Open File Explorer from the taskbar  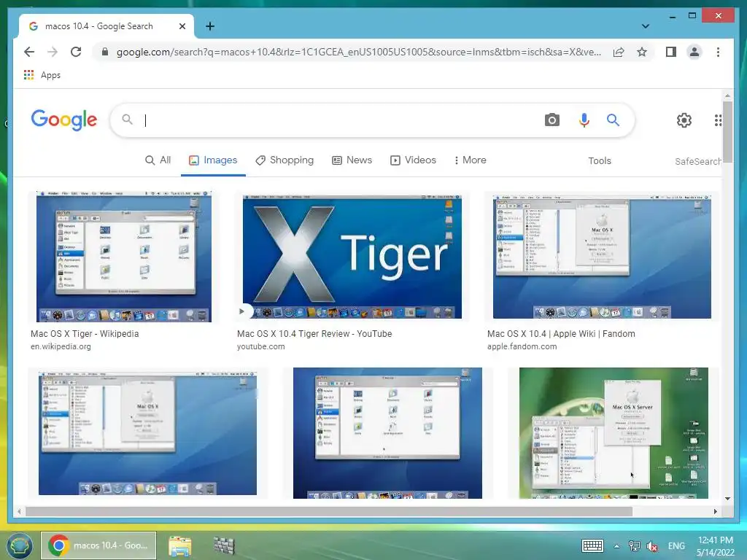point(180,546)
